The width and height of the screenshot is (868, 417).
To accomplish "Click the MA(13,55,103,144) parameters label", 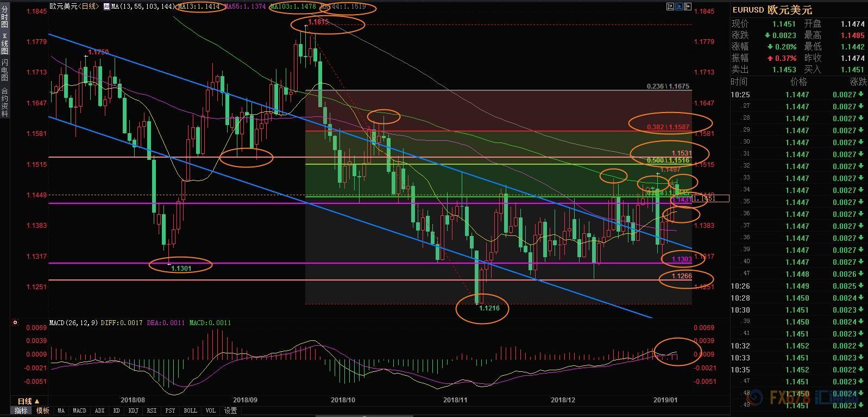I will [143, 7].
